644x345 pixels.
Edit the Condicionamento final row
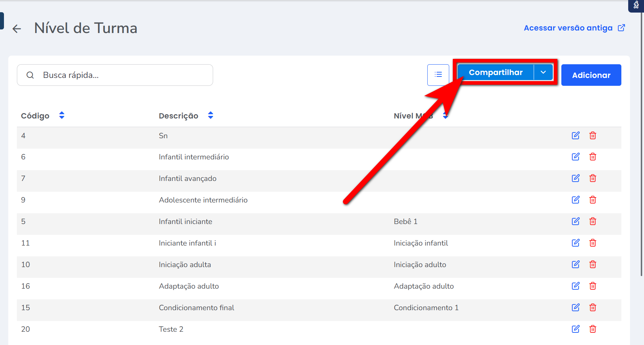575,308
